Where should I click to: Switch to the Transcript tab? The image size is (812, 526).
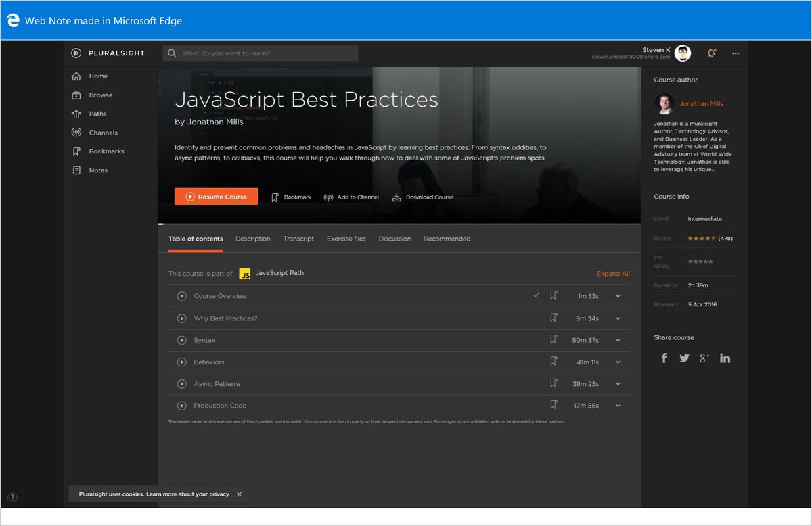(298, 239)
